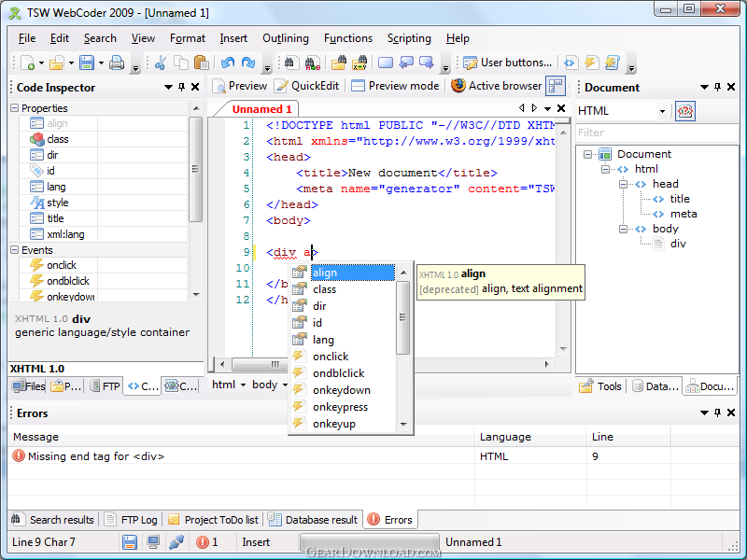The width and height of the screenshot is (747, 560).
Task: Click the lightning script user button icon
Action: pos(591,63)
